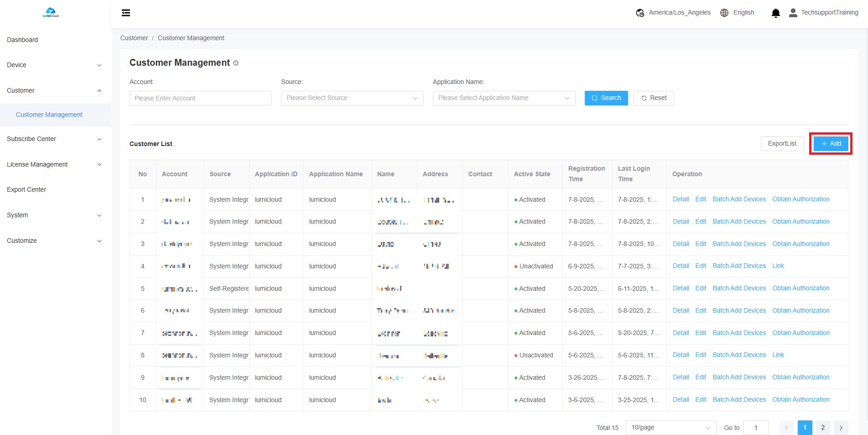This screenshot has height=435, width=868.
Task: Click the Add customer button
Action: click(x=831, y=143)
